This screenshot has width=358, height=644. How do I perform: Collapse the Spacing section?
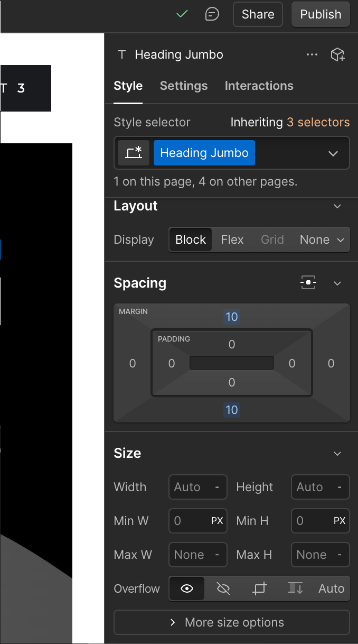[338, 283]
